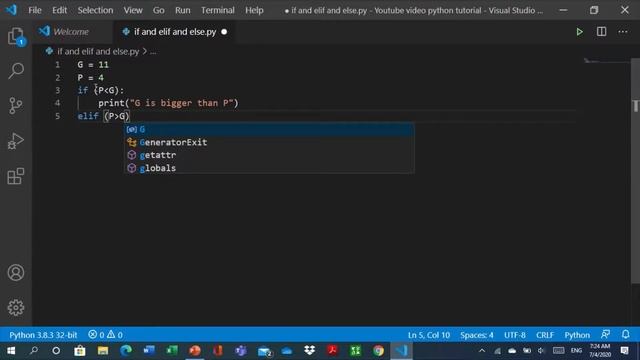Click the breadcrumb file name 'if and elif and else.py'
Image resolution: width=640 pixels, height=360 pixels.
click(x=98, y=51)
